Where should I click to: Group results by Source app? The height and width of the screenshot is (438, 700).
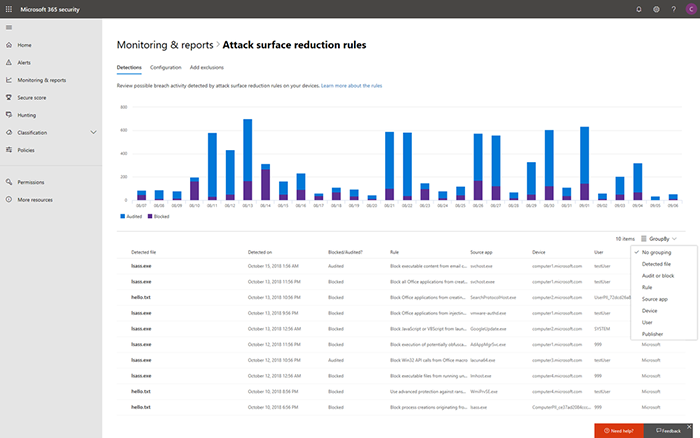[656, 299]
